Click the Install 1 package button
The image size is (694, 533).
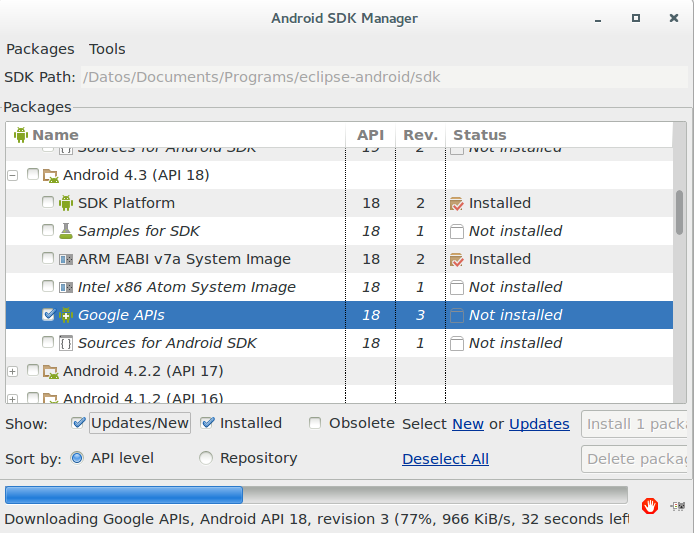point(634,424)
